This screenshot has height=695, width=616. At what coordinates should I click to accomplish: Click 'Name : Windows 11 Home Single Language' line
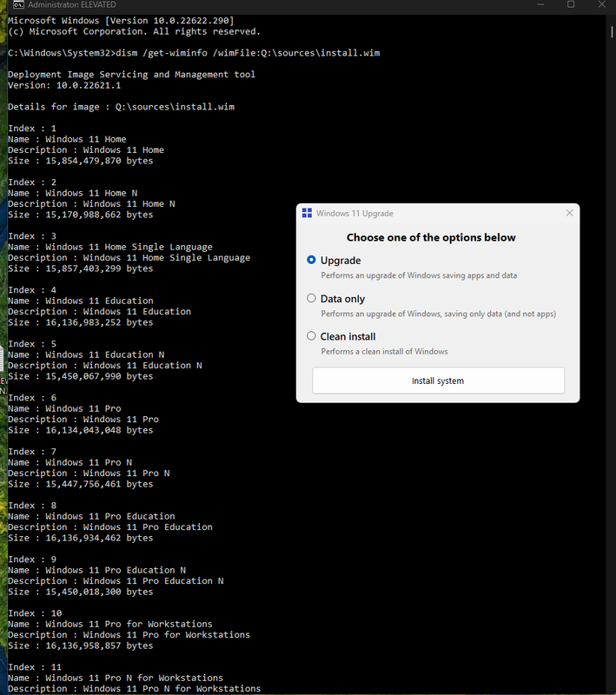109,247
